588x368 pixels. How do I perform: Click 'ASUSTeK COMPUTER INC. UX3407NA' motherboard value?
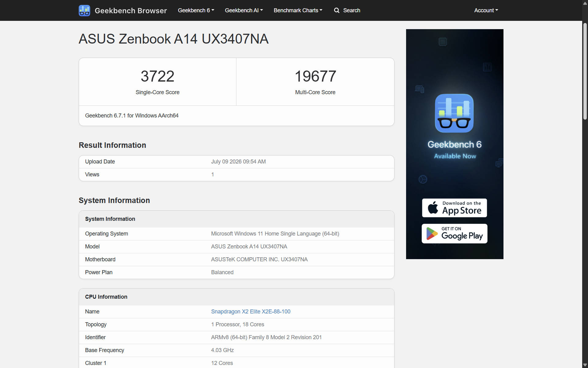pyautogui.click(x=259, y=259)
